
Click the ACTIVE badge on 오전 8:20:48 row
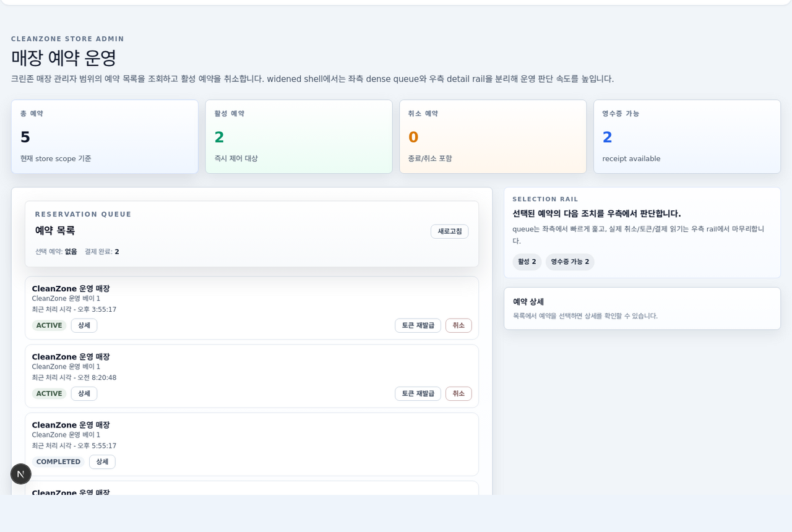click(49, 393)
